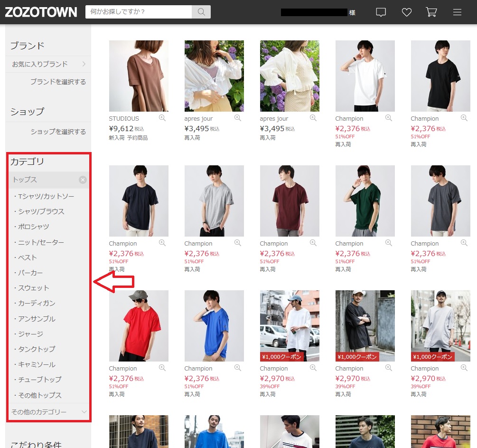
Task: Open the black Champion tee thumbnail
Action: coord(440,76)
